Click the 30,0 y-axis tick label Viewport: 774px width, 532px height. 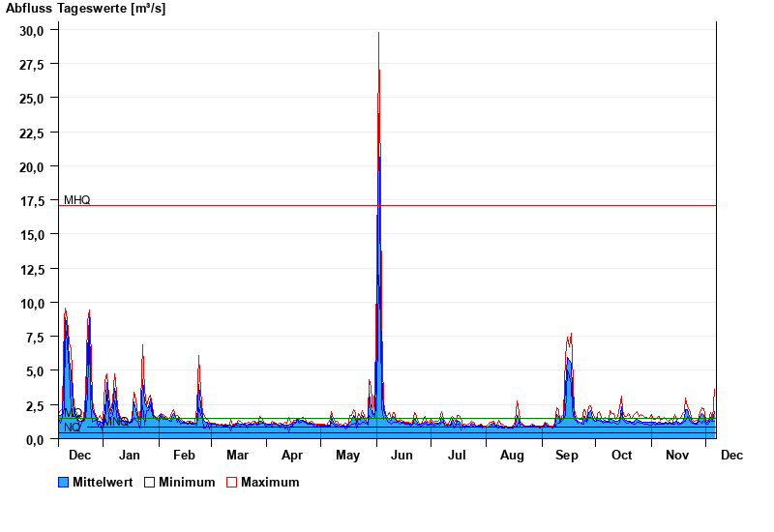point(32,31)
